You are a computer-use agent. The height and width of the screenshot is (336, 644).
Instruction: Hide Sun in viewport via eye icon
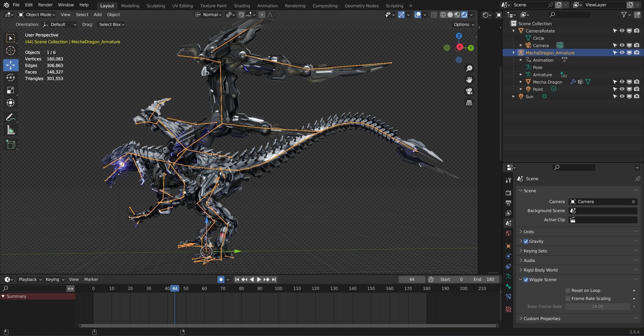[622, 96]
